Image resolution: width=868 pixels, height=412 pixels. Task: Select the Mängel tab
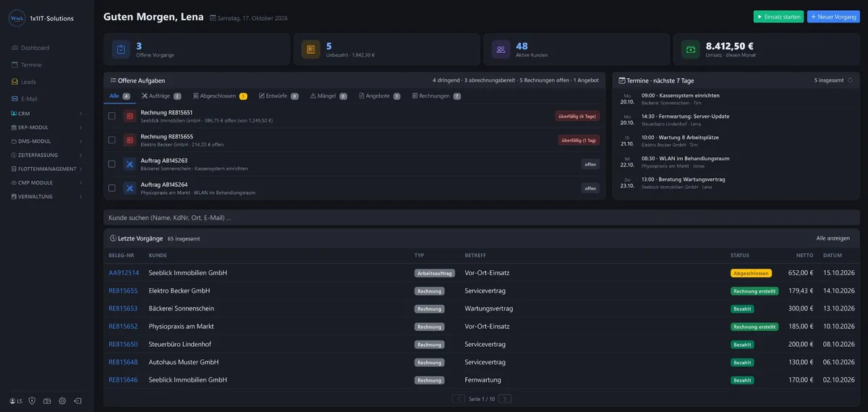[328, 96]
